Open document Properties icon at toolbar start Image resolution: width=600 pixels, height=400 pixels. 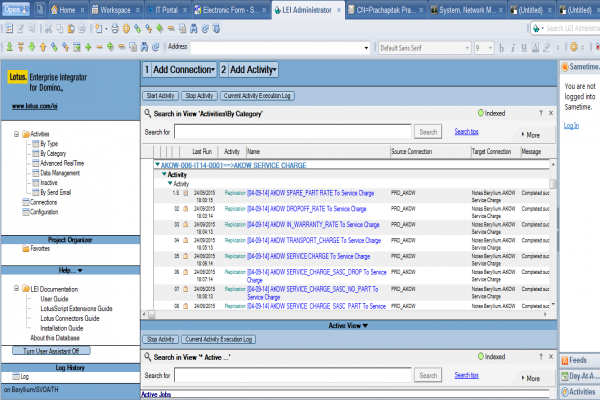pyautogui.click(x=9, y=29)
